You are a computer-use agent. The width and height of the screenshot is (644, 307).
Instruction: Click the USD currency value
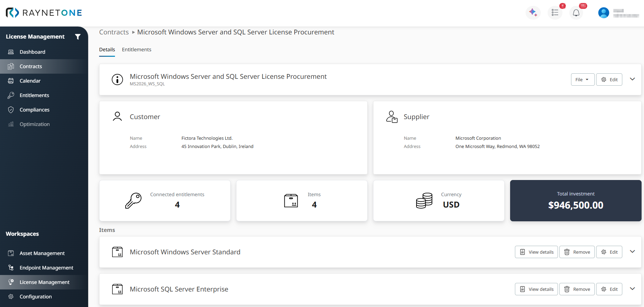pos(451,205)
